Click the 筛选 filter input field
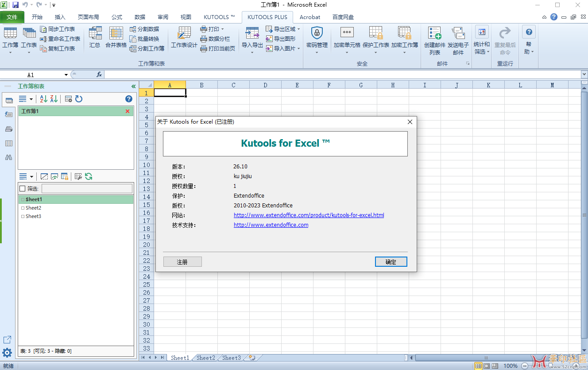The image size is (588, 370). point(87,189)
